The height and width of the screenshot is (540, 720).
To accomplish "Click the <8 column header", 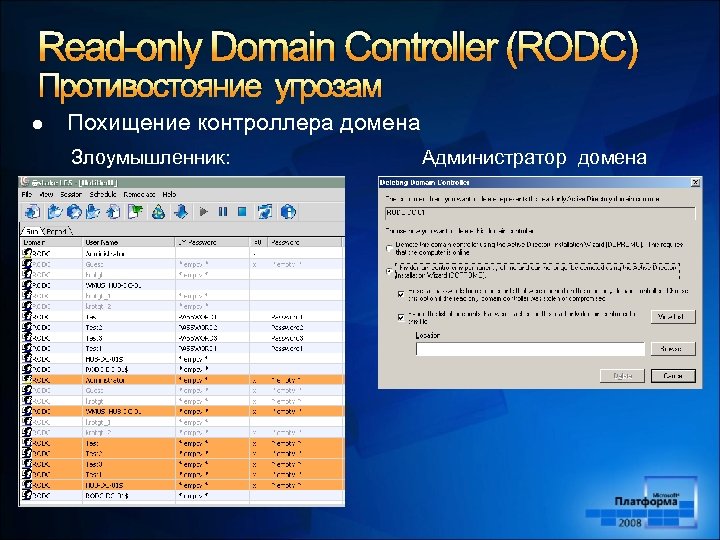I will pos(259,242).
